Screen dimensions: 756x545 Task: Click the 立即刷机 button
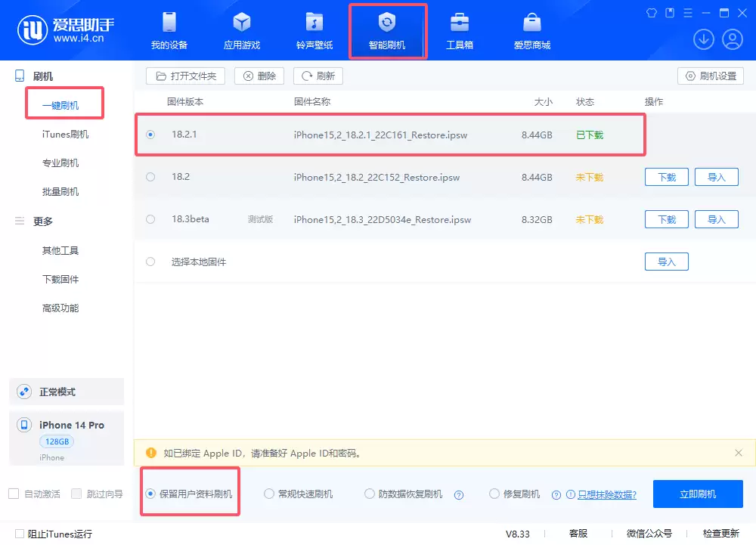(698, 494)
